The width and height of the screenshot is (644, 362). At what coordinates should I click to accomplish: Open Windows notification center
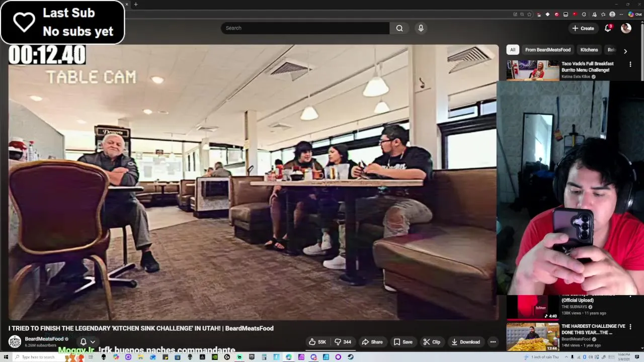coord(637,357)
